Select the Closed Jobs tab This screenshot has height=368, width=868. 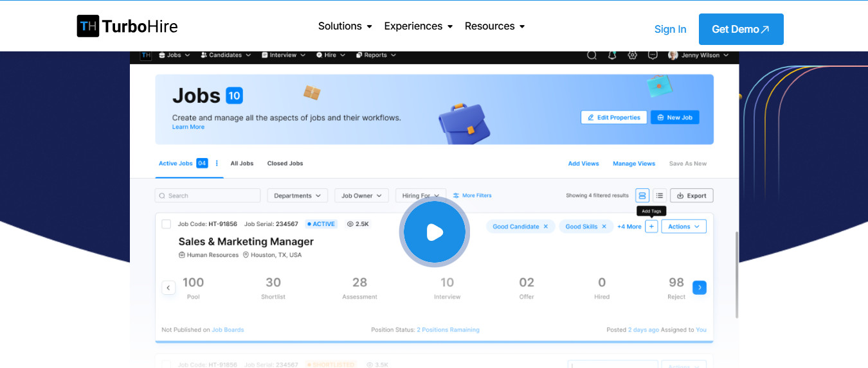tap(285, 163)
